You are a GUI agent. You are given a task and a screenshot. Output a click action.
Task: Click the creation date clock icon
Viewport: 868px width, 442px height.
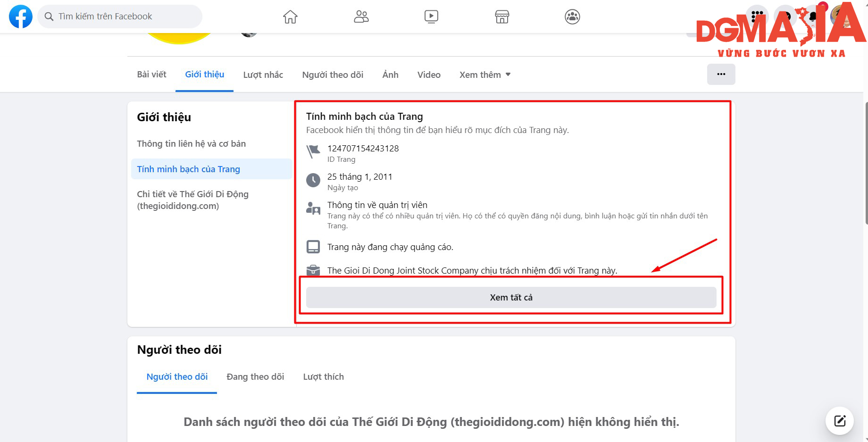coord(313,180)
